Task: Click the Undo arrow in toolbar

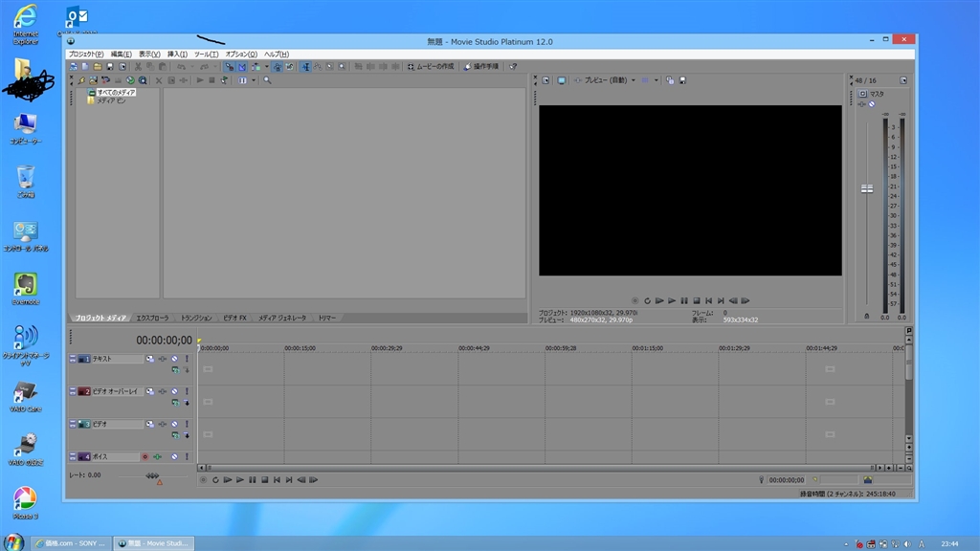Action: (181, 66)
